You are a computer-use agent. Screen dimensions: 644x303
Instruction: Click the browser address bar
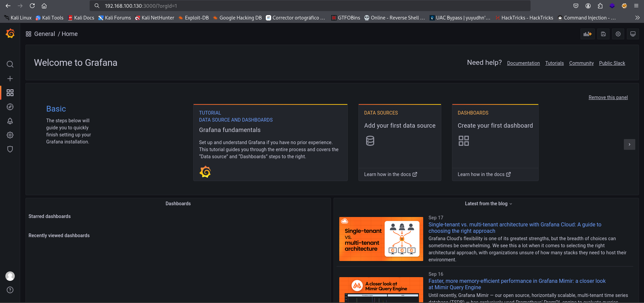click(310, 6)
